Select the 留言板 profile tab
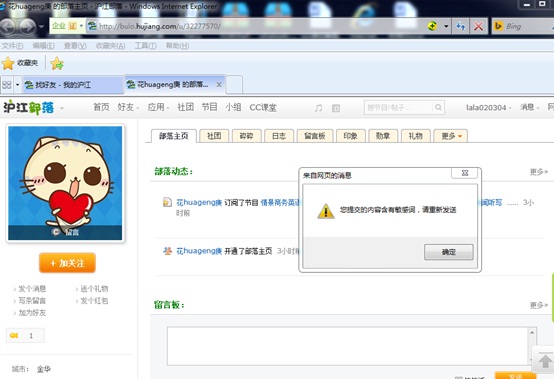 (x=314, y=136)
